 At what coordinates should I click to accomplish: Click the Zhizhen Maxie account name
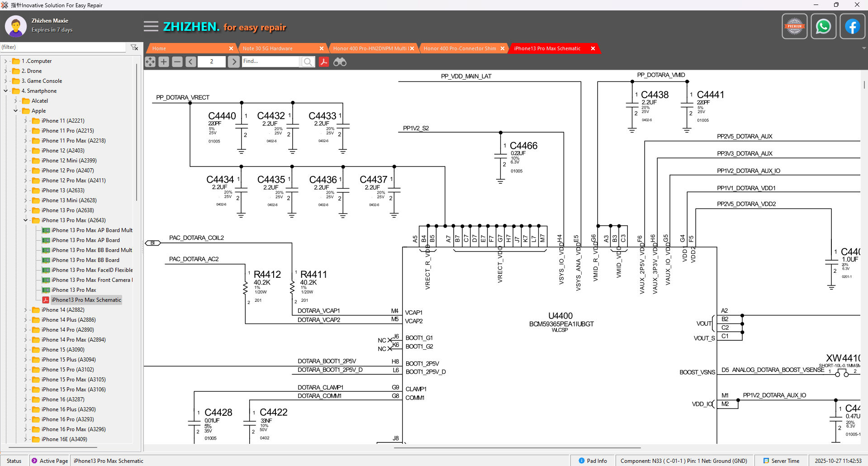click(x=50, y=21)
